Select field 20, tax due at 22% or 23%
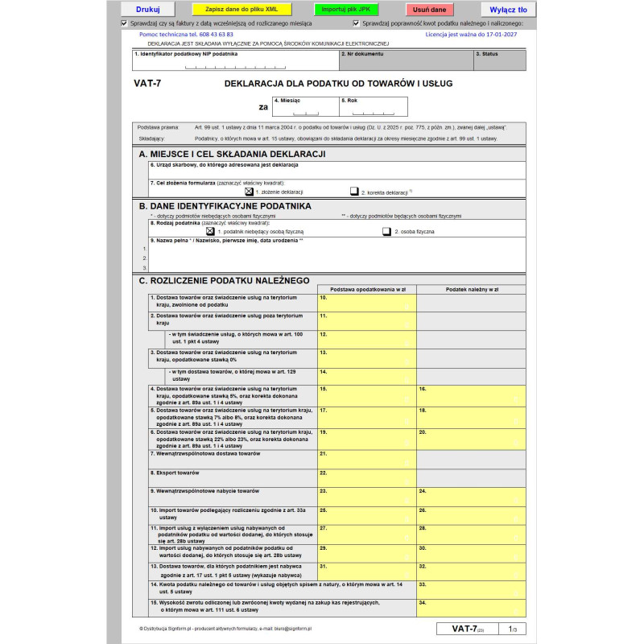Image resolution: width=644 pixels, height=644 pixels. pos(471,439)
